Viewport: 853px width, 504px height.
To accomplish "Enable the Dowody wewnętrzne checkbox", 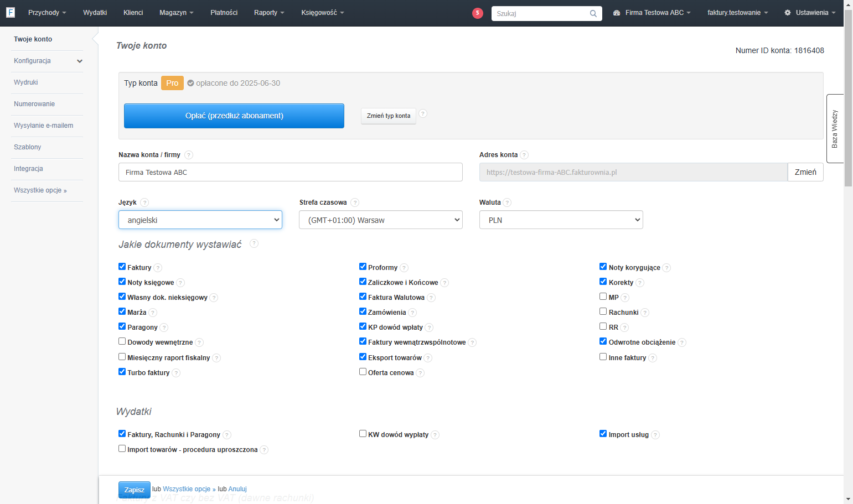I will pos(122,341).
